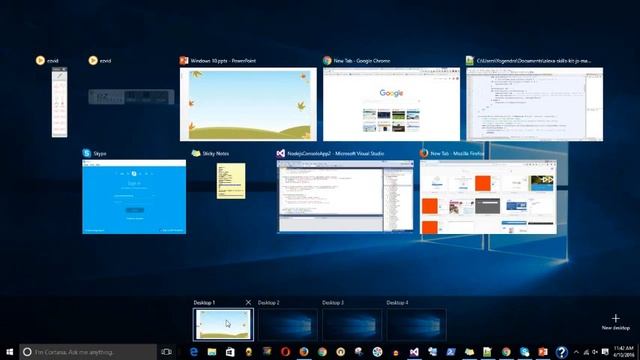Click the taskbar Chrome icon beside Firefox
Screen dimensions: 640x360
pyautogui.click(x=322, y=352)
